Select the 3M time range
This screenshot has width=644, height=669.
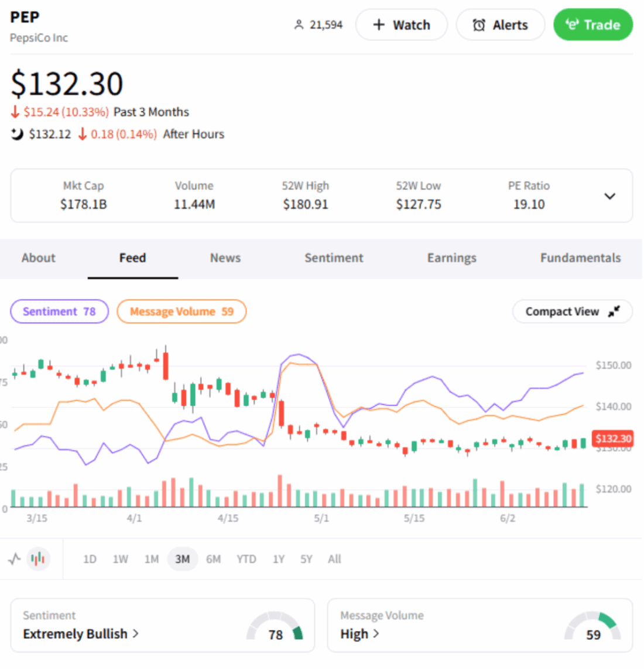(x=183, y=559)
